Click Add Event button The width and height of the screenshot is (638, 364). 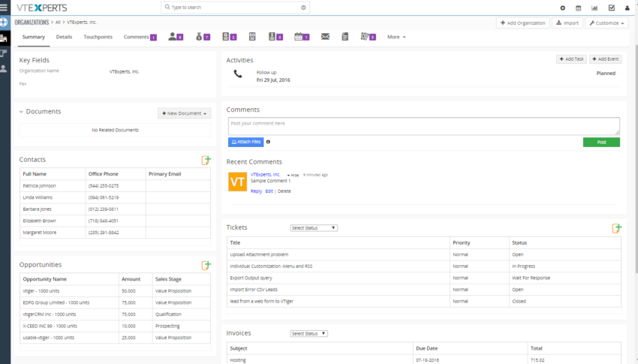(x=606, y=59)
